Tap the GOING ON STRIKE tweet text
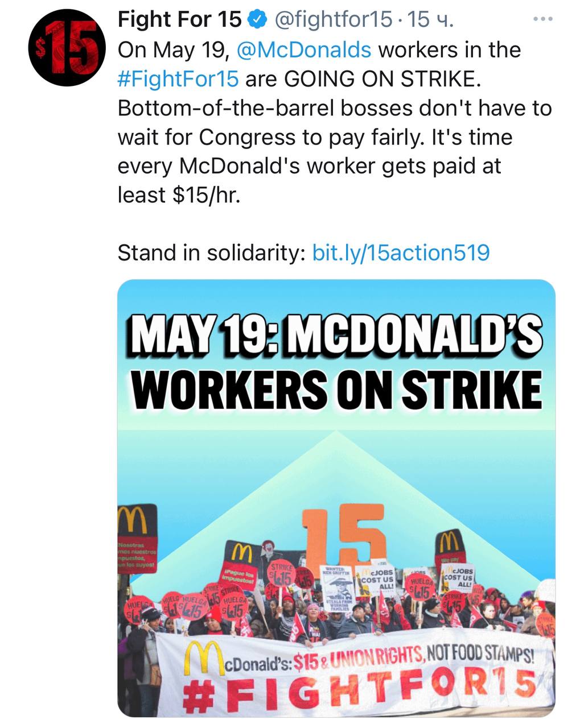This screenshot has width=584, height=728. point(383,79)
